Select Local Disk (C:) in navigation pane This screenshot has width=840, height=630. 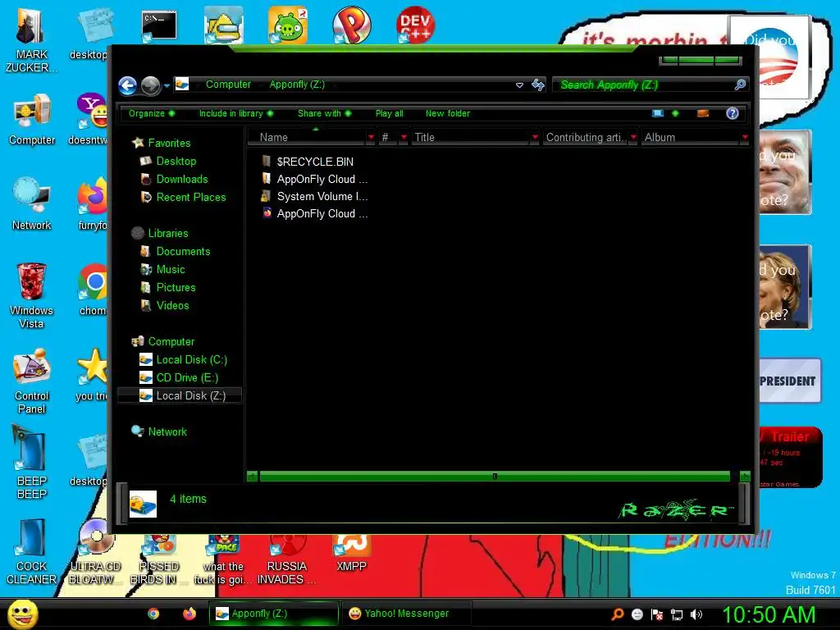tap(191, 359)
